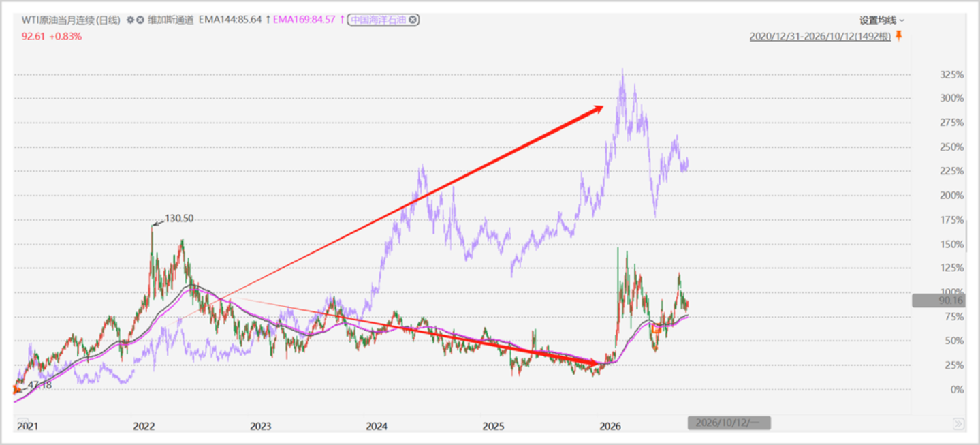Click the 50% label on the right axis
This screenshot has width=980, height=445.
click(x=954, y=341)
